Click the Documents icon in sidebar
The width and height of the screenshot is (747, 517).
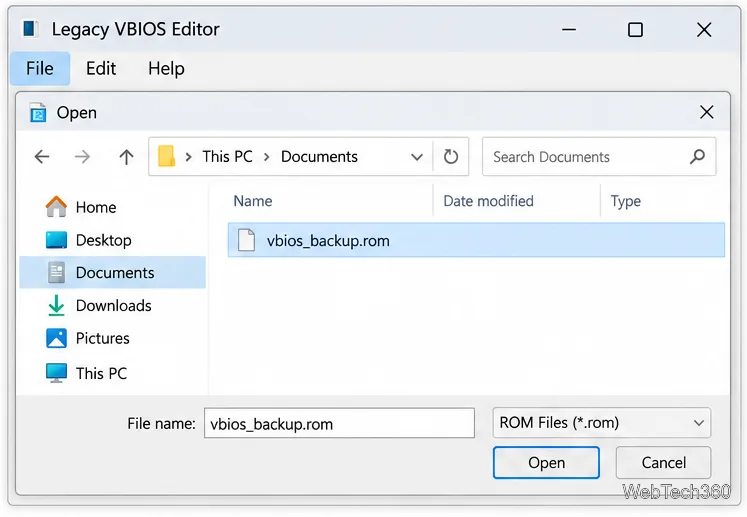pos(56,273)
